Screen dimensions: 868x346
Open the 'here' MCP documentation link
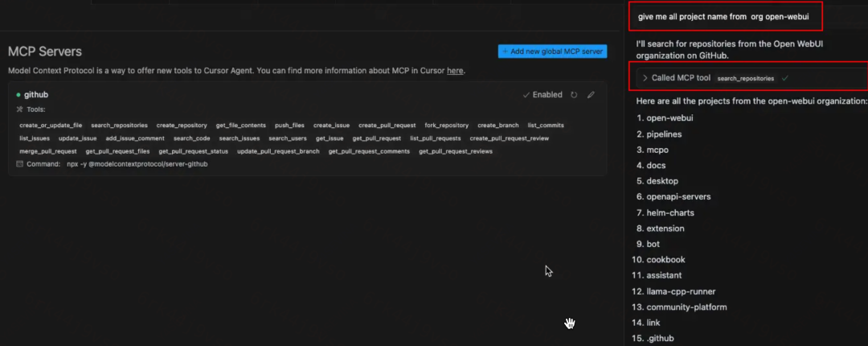point(454,71)
